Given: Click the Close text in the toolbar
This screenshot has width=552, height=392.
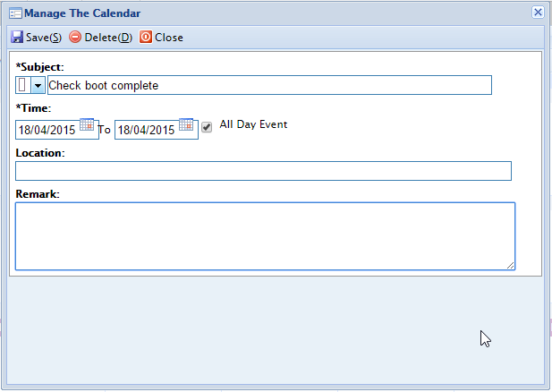Looking at the screenshot, I should point(169,38).
